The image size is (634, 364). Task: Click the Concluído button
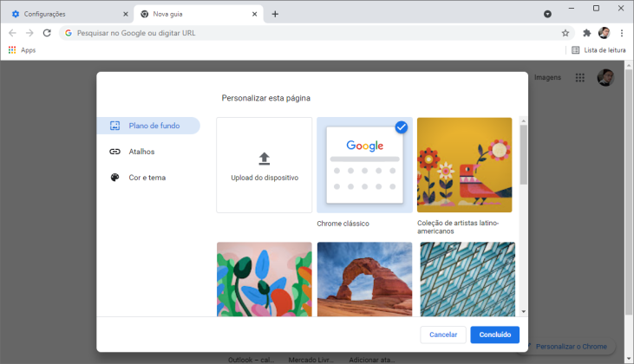[x=495, y=335]
